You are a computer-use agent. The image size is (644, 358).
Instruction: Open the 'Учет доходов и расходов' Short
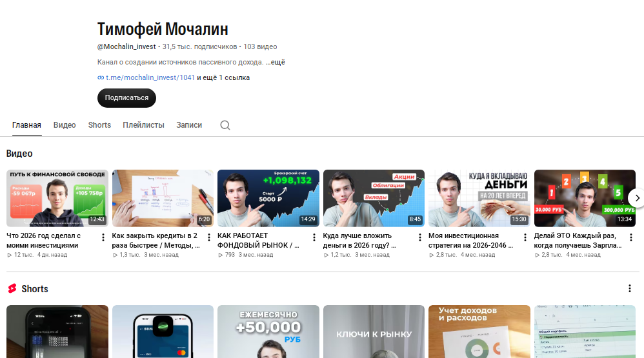pos(479,332)
